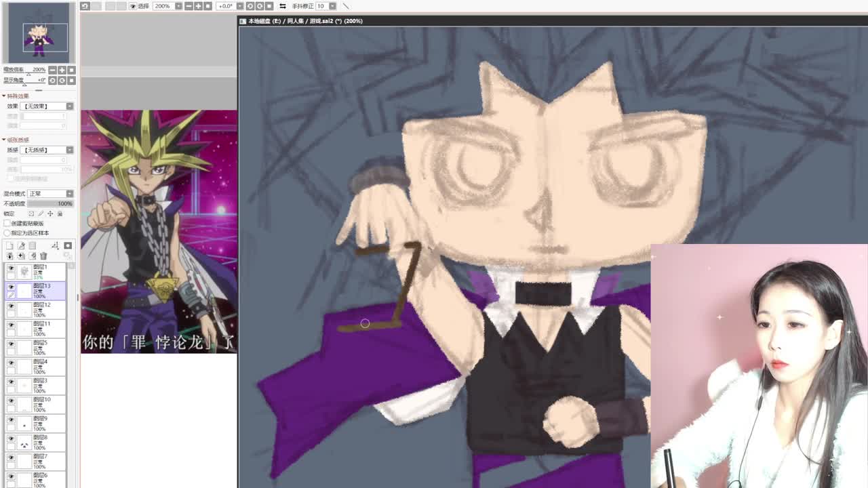Select layer 图层10 in layer list
Image resolution: width=868 pixels, height=488 pixels.
[x=36, y=405]
